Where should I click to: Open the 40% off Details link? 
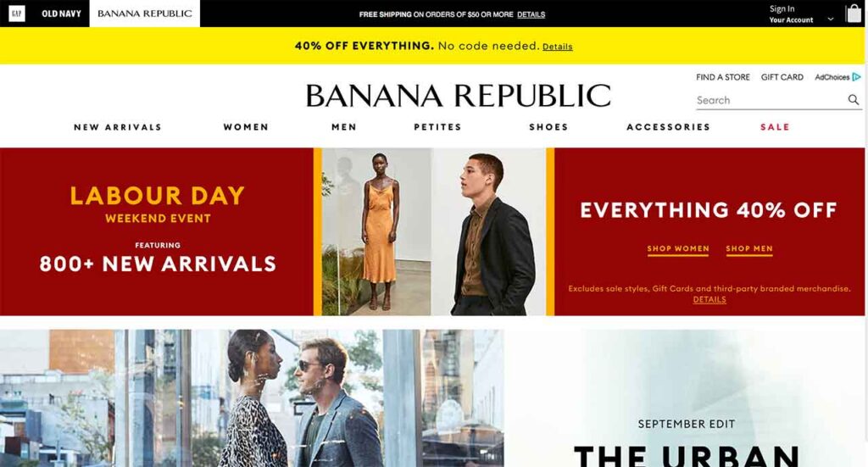tap(558, 47)
